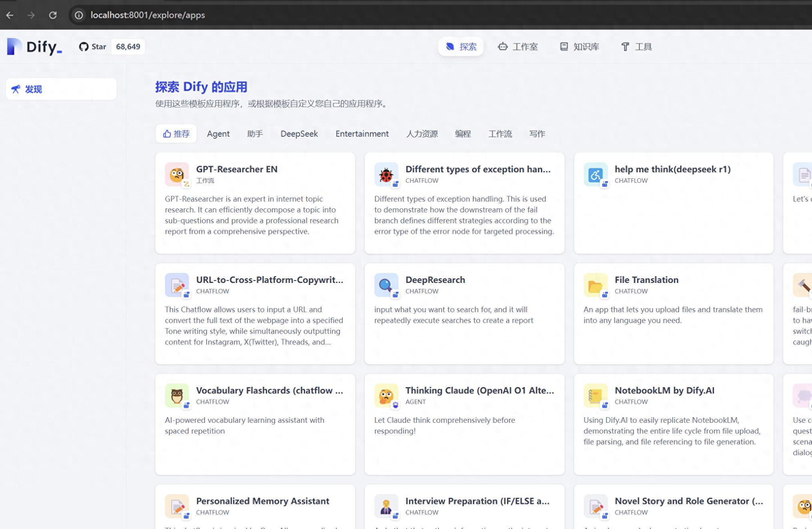
Task: Open the File Translation app title
Action: [647, 280]
